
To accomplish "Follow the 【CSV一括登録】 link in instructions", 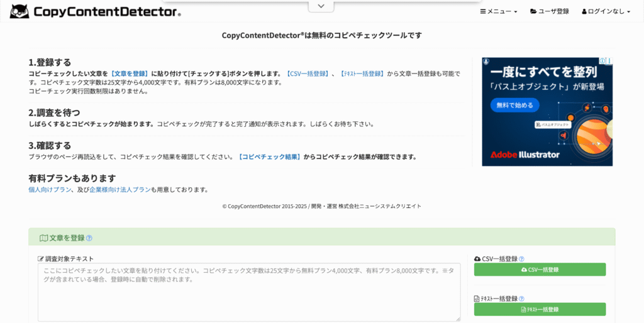I will [x=307, y=74].
